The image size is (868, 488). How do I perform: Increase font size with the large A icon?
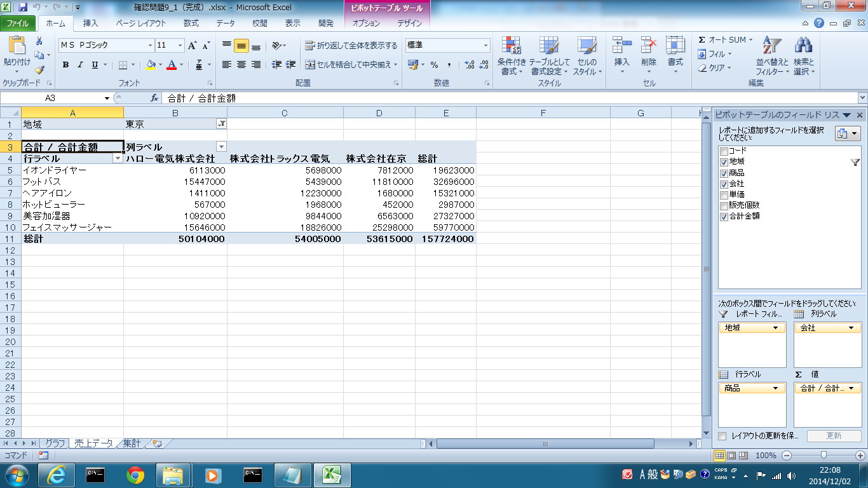(193, 46)
